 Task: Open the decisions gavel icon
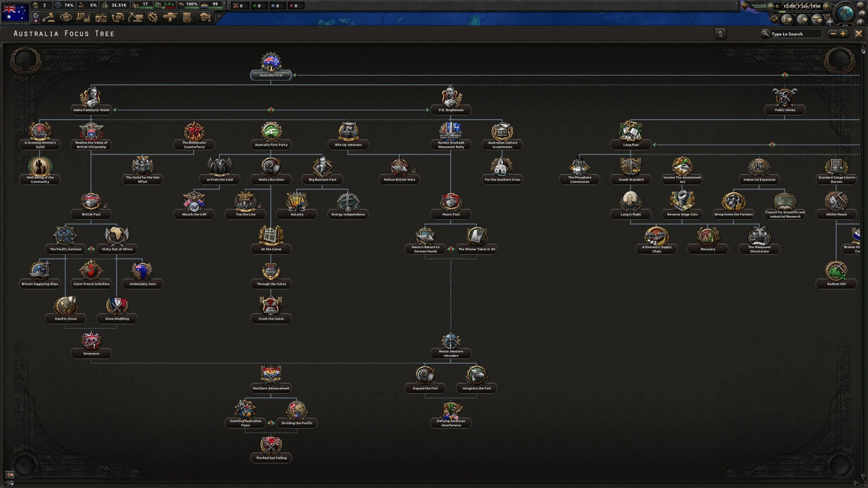pos(50,18)
